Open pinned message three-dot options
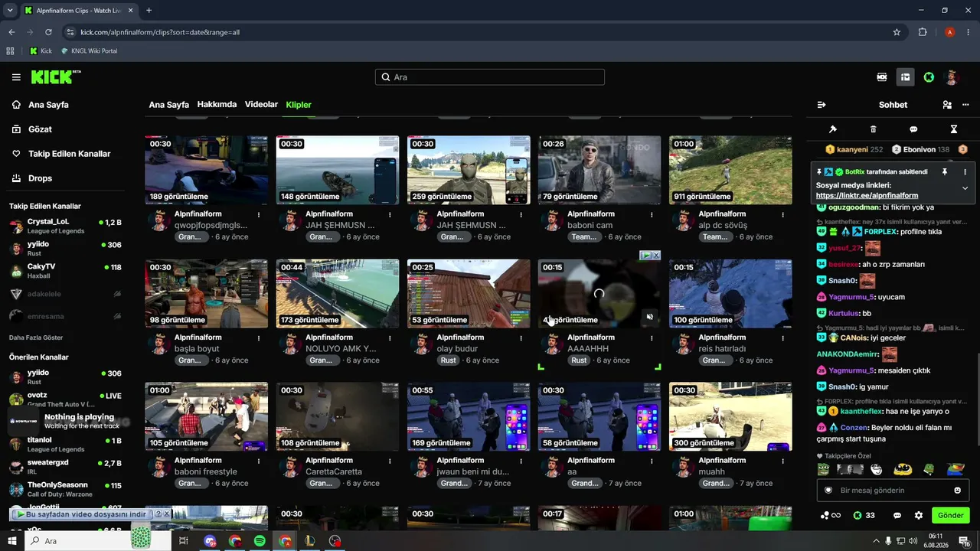 point(965,172)
